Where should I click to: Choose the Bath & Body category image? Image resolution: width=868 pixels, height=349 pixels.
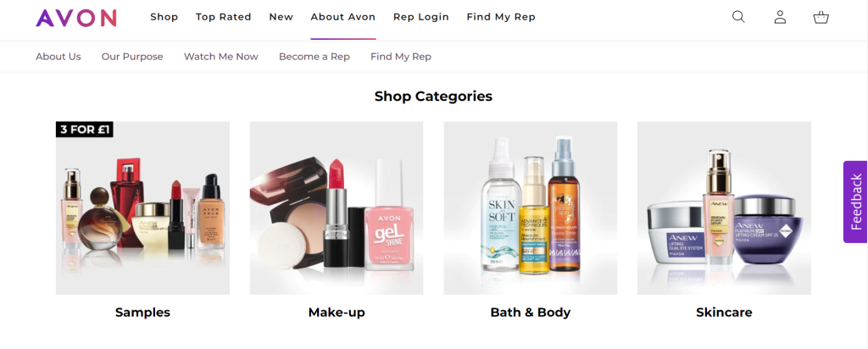[531, 208]
